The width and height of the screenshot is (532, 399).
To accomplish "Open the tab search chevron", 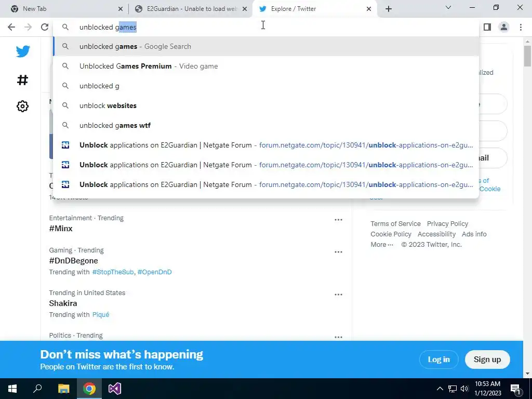I will point(448,7).
